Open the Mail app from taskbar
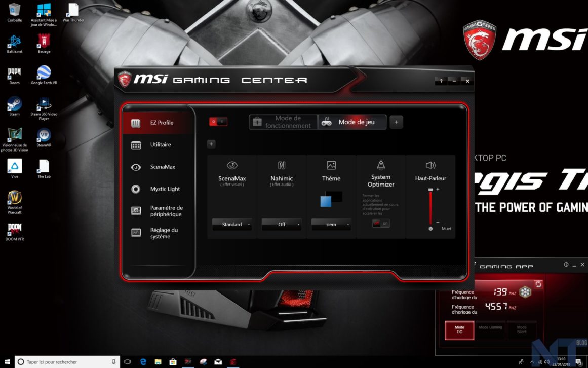The height and width of the screenshot is (368, 588). (218, 361)
